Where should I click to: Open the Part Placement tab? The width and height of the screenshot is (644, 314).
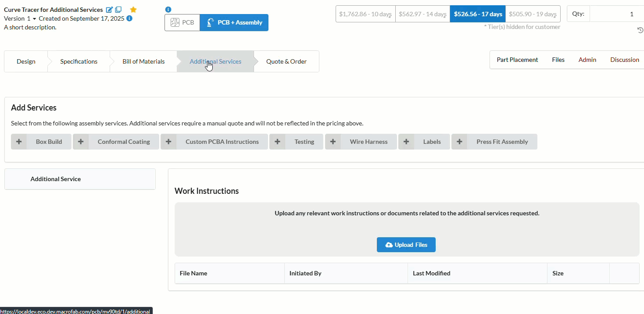click(517, 60)
